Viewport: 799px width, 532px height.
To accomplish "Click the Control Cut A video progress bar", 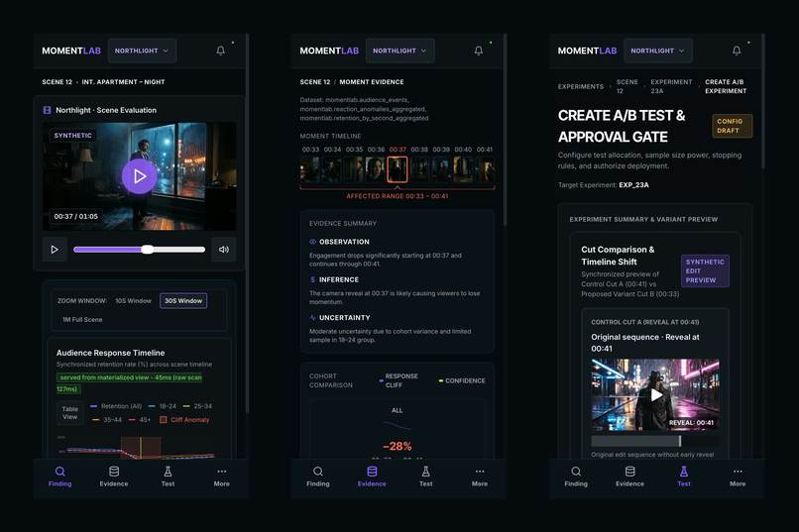I will (655, 441).
